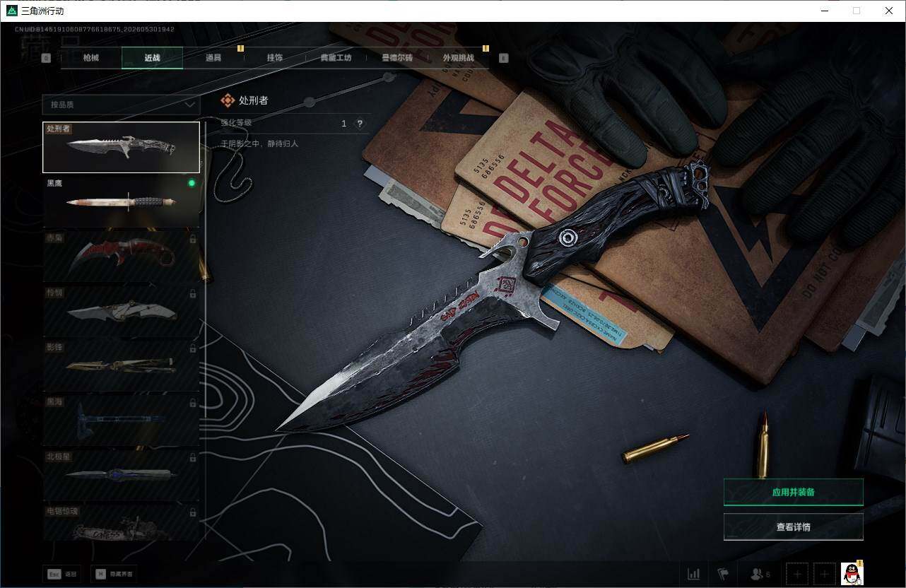The width and height of the screenshot is (906, 588).
Task: Click the H 隐藏界面 button
Action: pyautogui.click(x=114, y=574)
